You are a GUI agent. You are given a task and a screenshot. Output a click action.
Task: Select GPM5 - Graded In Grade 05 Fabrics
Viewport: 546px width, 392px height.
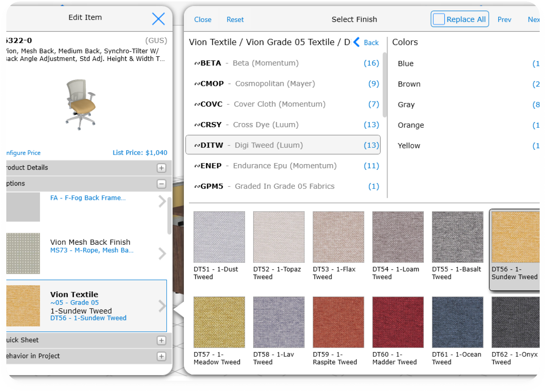pyautogui.click(x=283, y=186)
